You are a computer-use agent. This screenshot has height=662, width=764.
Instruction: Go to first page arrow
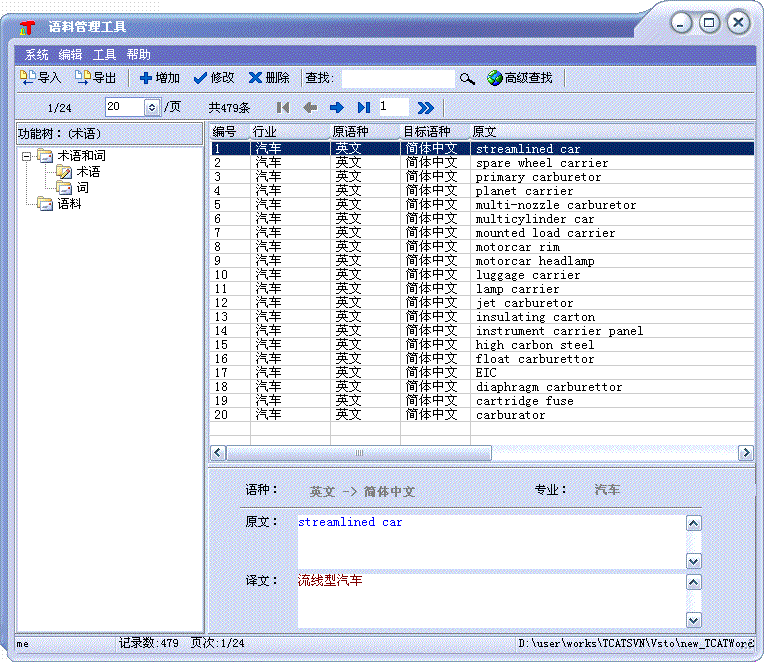pyautogui.click(x=283, y=108)
